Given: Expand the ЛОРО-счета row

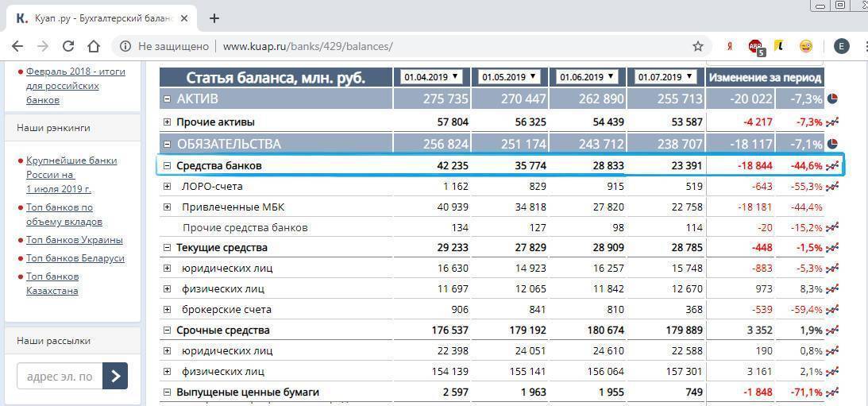Looking at the screenshot, I should [x=168, y=187].
